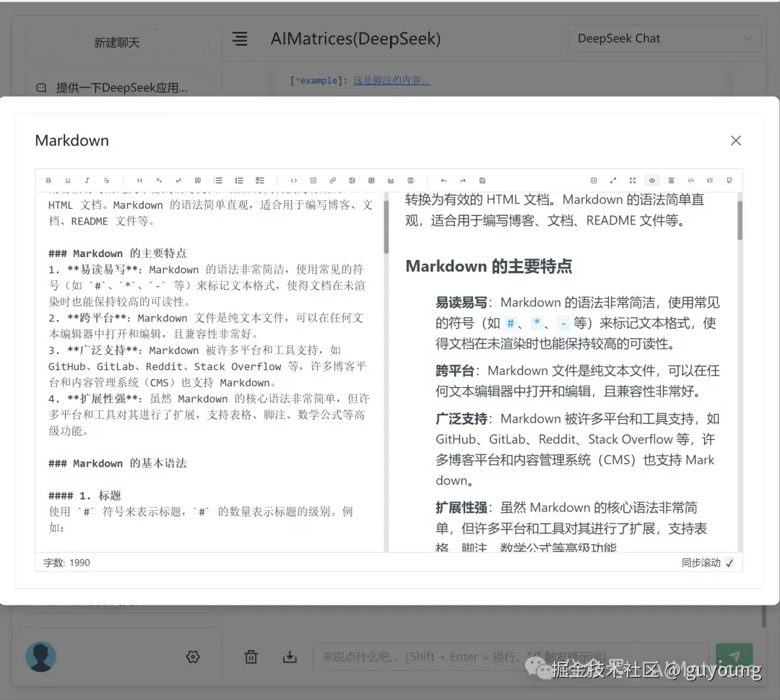Switch the editor to browser fullscreen
The width and height of the screenshot is (780, 700).
tap(632, 181)
